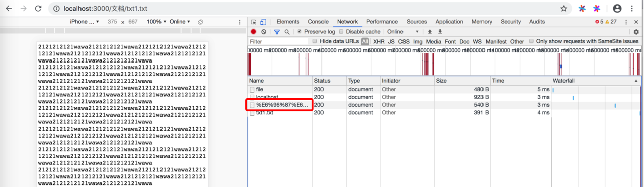Filter requests by XHR

coord(379,41)
